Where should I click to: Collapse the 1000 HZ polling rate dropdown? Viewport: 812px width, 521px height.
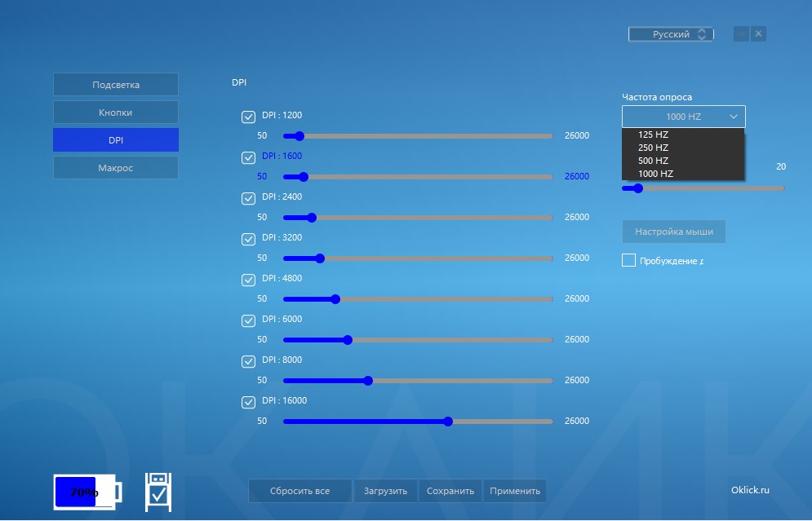pos(684,117)
